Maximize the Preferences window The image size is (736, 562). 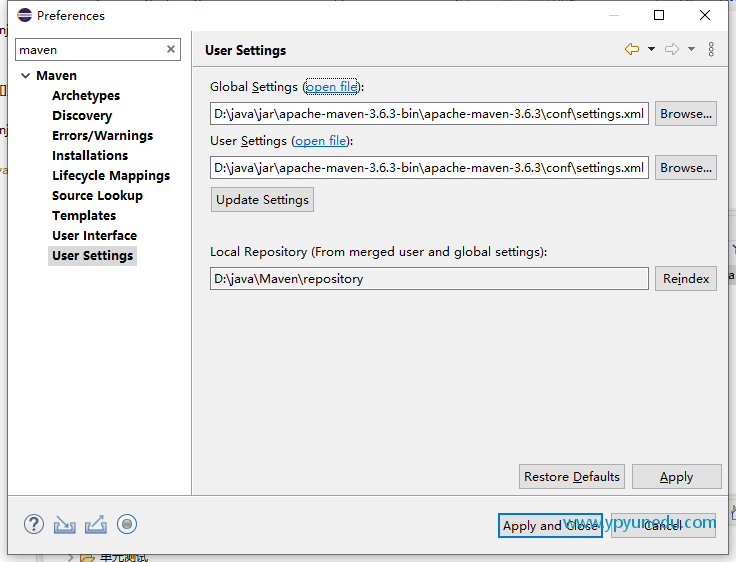point(659,15)
